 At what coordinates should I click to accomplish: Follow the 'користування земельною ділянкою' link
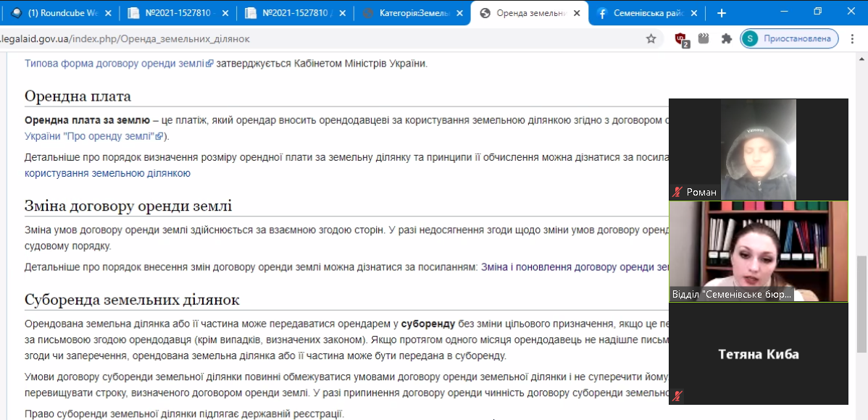coord(107,173)
